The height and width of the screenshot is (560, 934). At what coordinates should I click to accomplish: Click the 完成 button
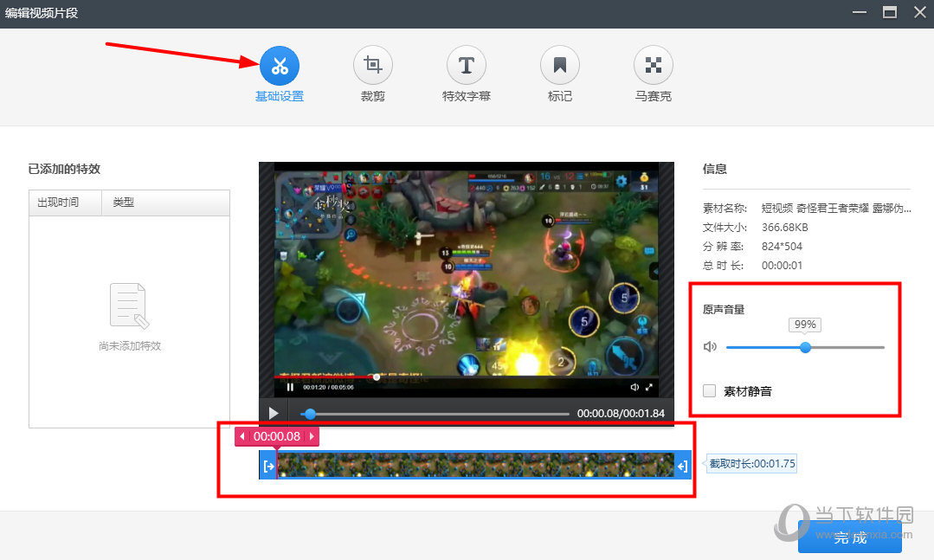[849, 537]
